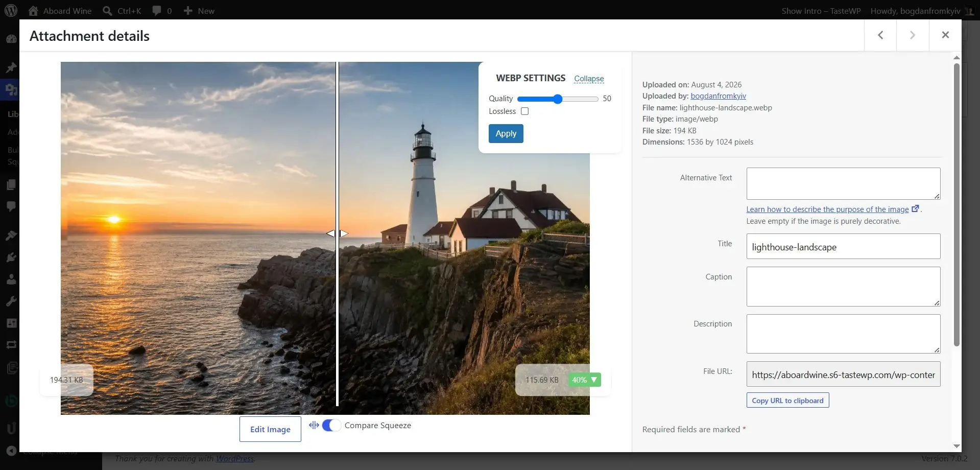This screenshot has height=470, width=980.
Task: Open Posts pin icon in admin sidebar
Action: [x=11, y=67]
